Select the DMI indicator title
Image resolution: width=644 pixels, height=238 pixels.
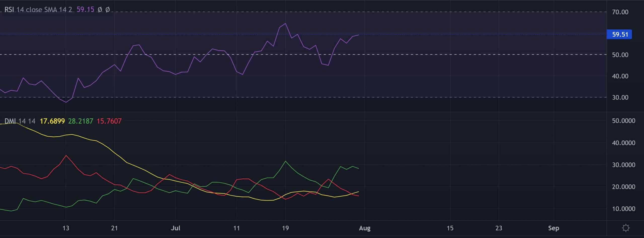[x=10, y=121]
